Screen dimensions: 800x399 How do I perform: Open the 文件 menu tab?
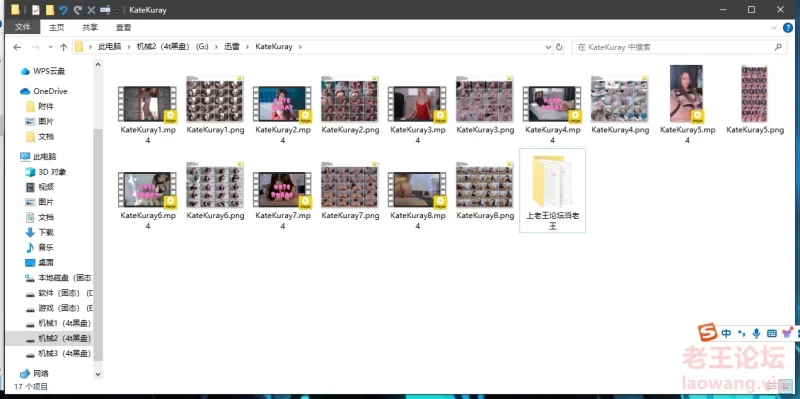pyautogui.click(x=23, y=27)
